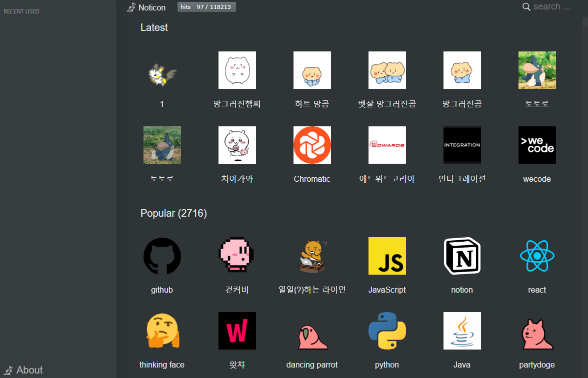Select the dancing parrot icon
588x378 pixels.
click(312, 331)
